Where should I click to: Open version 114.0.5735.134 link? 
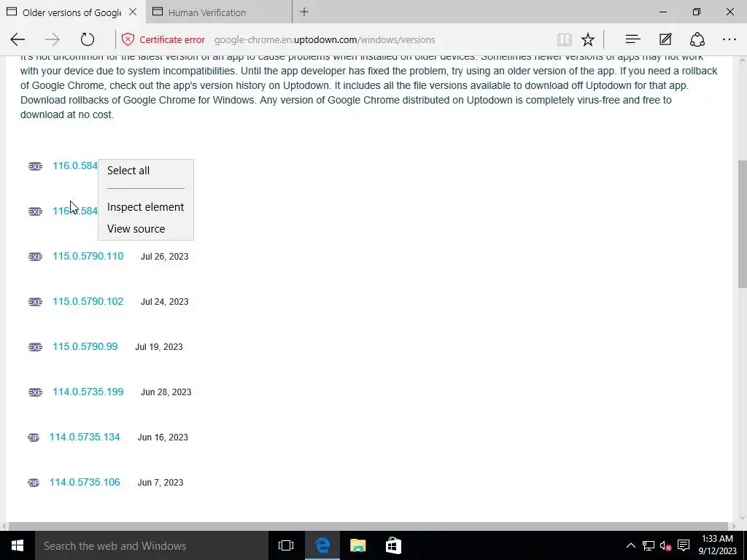tap(85, 437)
